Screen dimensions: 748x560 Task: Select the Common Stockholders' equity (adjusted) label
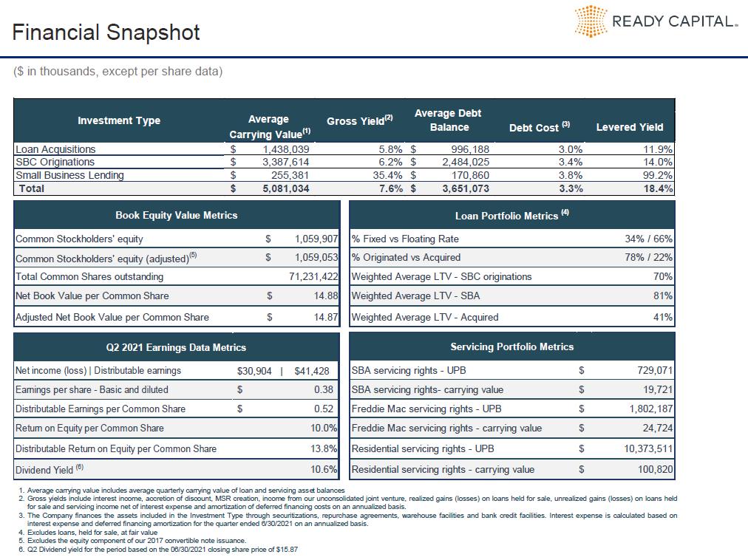click(106, 258)
